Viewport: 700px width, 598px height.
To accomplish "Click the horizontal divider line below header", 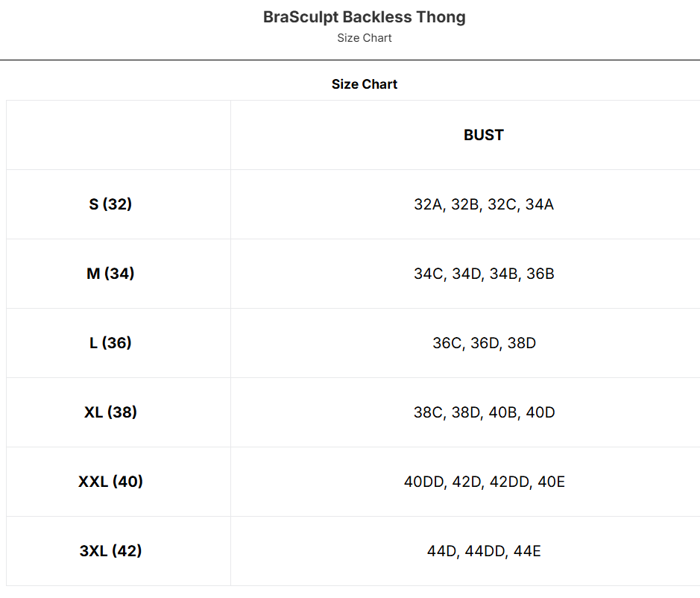I will click(350, 60).
